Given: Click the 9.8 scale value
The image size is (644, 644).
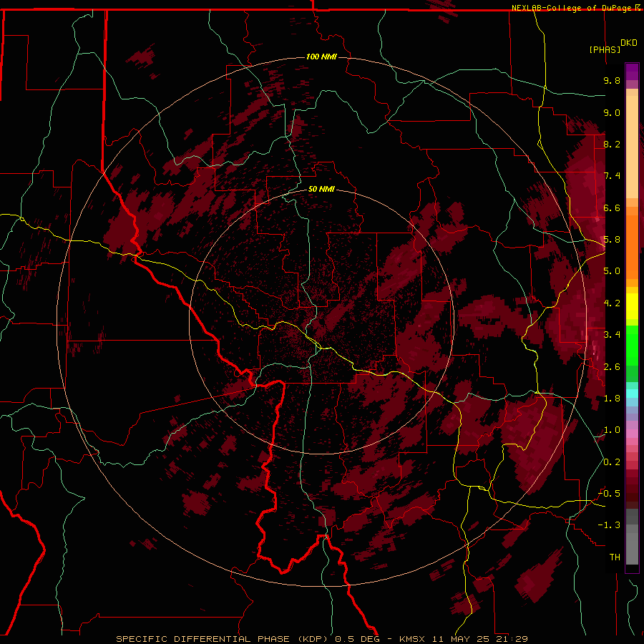Looking at the screenshot, I should coord(612,80).
